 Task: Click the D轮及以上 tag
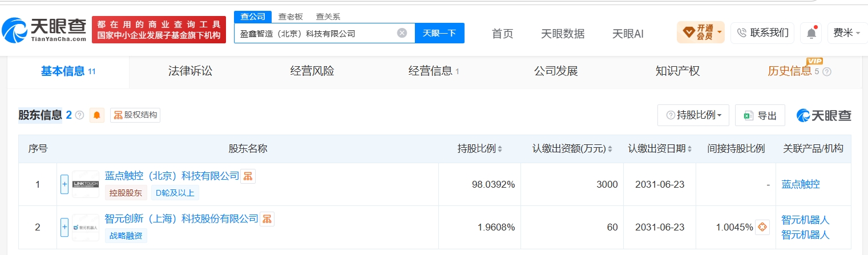175,193
